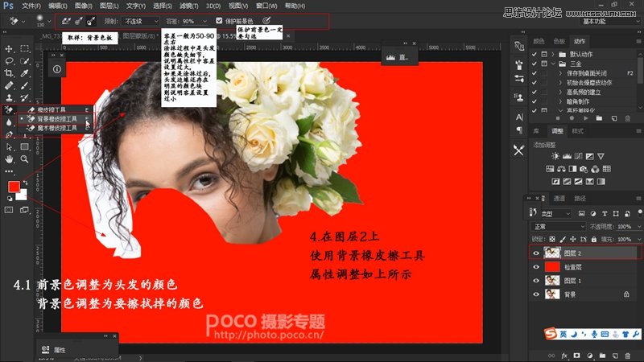The height and width of the screenshot is (362, 644).
Task: Delete layer using trash icon
Action: coord(628,356)
